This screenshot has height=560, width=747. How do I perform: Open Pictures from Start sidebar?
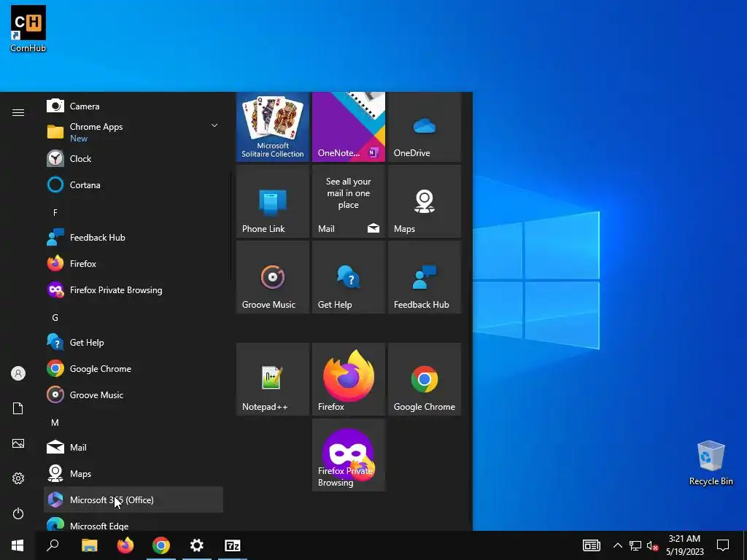click(x=18, y=443)
